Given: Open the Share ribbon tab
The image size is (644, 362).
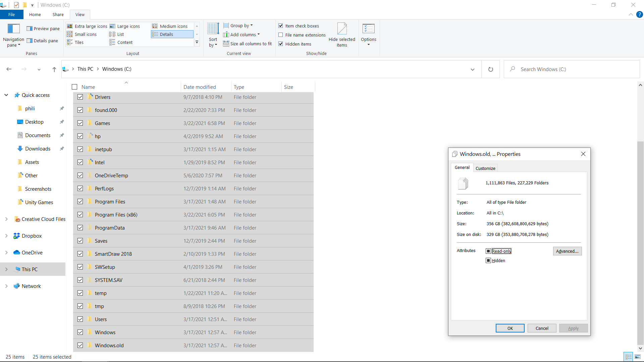Looking at the screenshot, I should click(58, 14).
